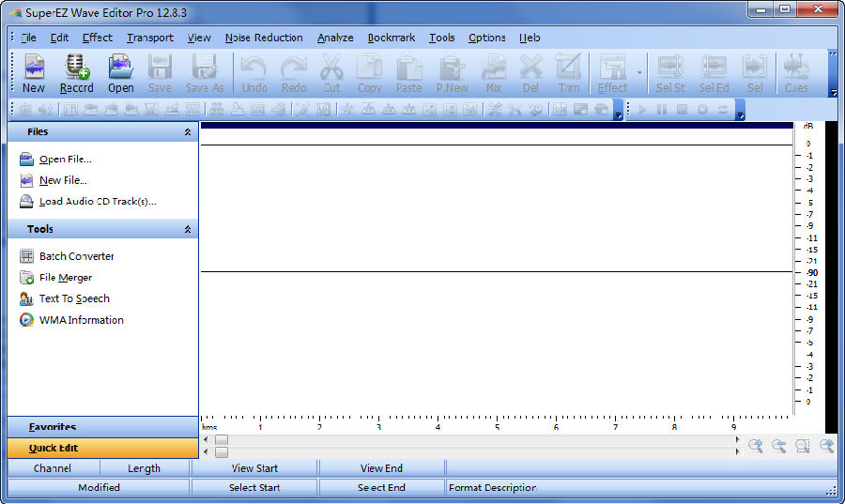This screenshot has height=504, width=845.
Task: Open the Edit menu
Action: point(59,38)
